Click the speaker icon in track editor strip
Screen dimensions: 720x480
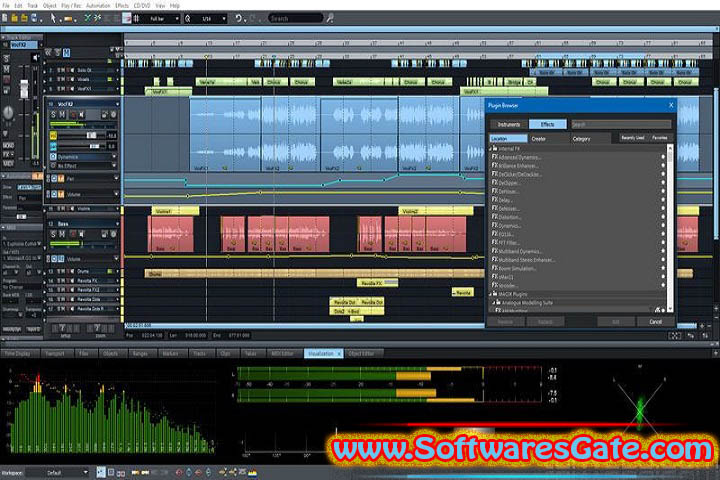tap(35, 57)
